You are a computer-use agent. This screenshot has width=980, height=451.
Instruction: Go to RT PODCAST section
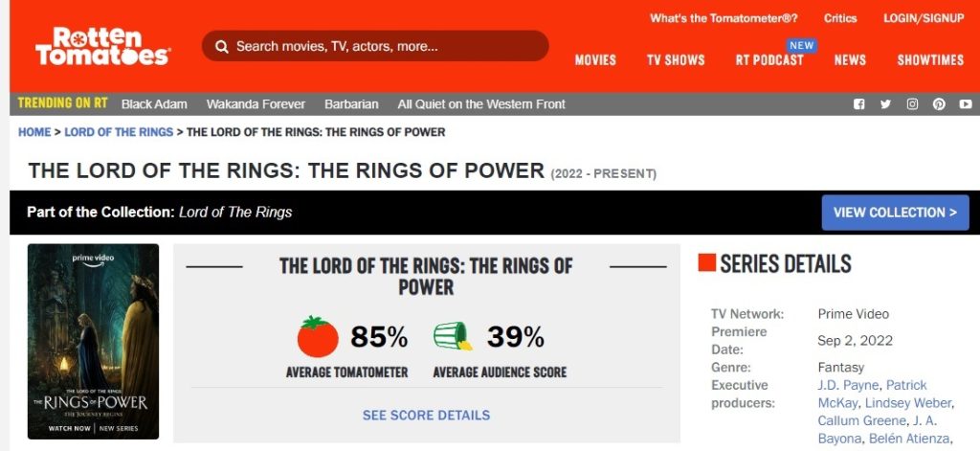[769, 60]
